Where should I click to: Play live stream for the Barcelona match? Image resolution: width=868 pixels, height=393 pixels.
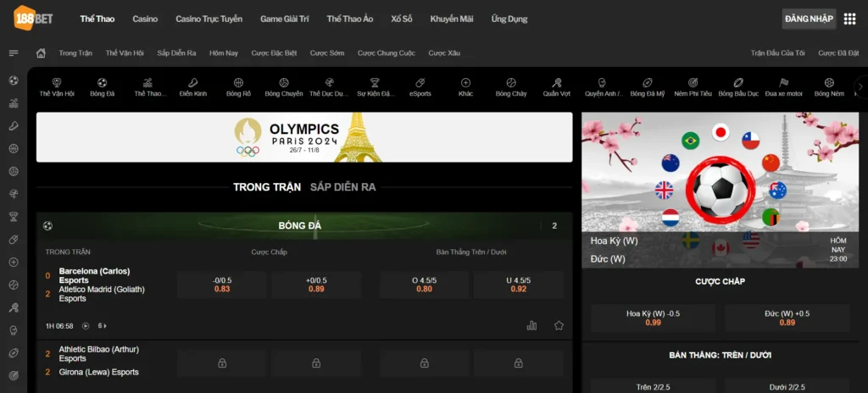tap(86, 326)
